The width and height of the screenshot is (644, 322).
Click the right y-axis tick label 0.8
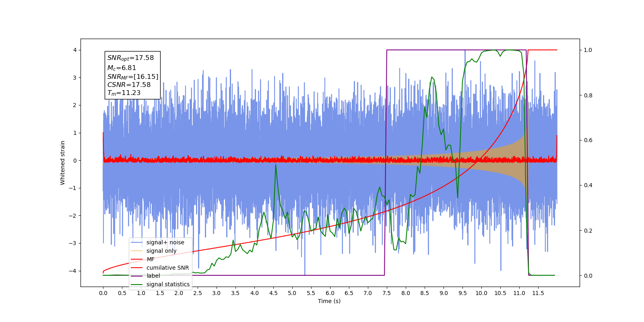[x=588, y=95]
